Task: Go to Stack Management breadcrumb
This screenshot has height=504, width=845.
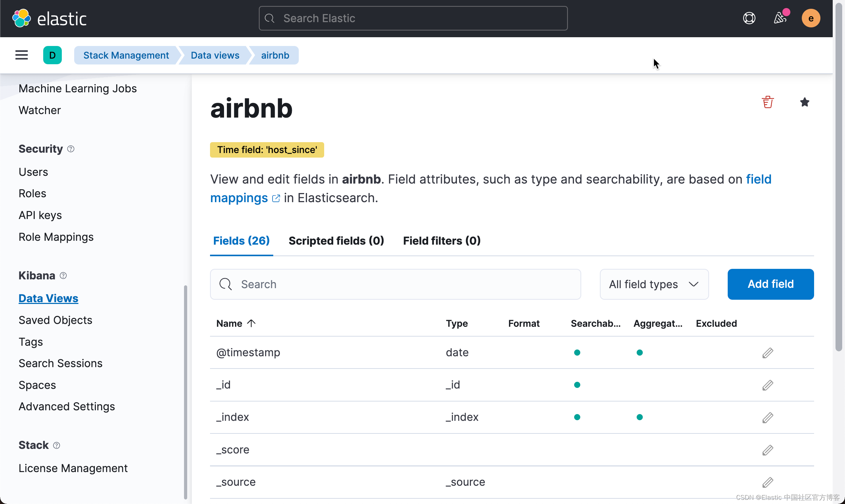Action: click(x=126, y=55)
